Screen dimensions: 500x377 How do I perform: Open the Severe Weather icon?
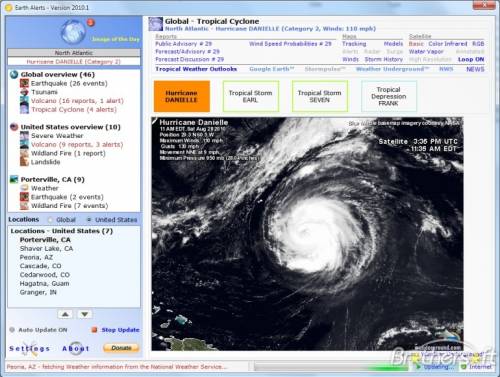pyautogui.click(x=24, y=136)
